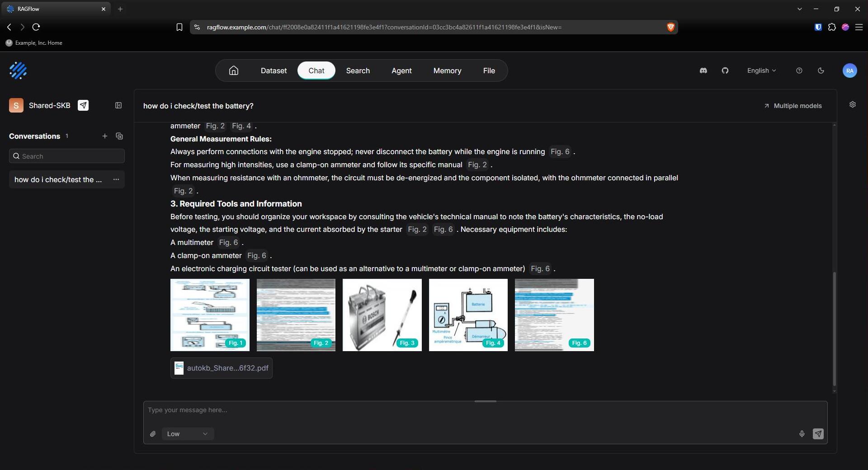Viewport: 868px width, 470px height.
Task: Click the RAGFlow logo icon
Action: (18, 70)
